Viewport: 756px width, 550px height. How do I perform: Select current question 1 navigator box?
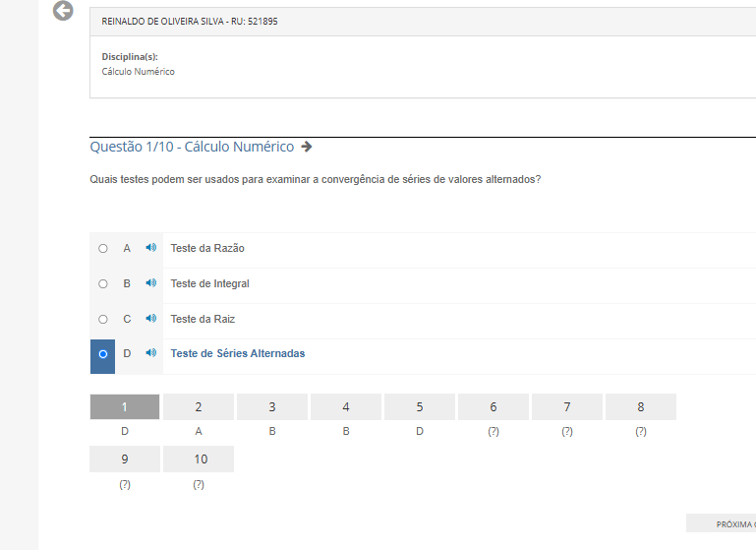pyautogui.click(x=125, y=407)
